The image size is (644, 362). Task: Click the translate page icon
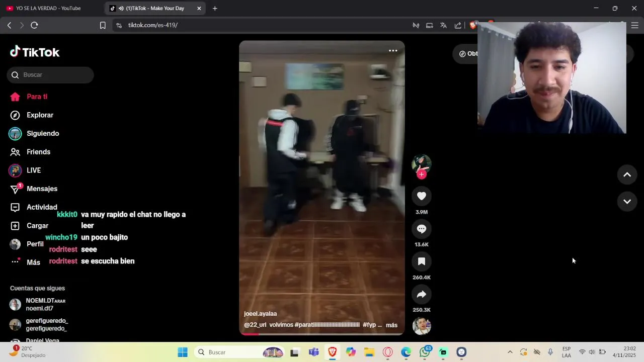tap(443, 25)
